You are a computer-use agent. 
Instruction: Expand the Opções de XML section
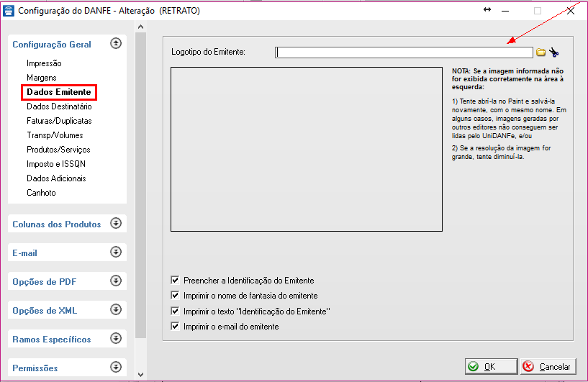[116, 310]
